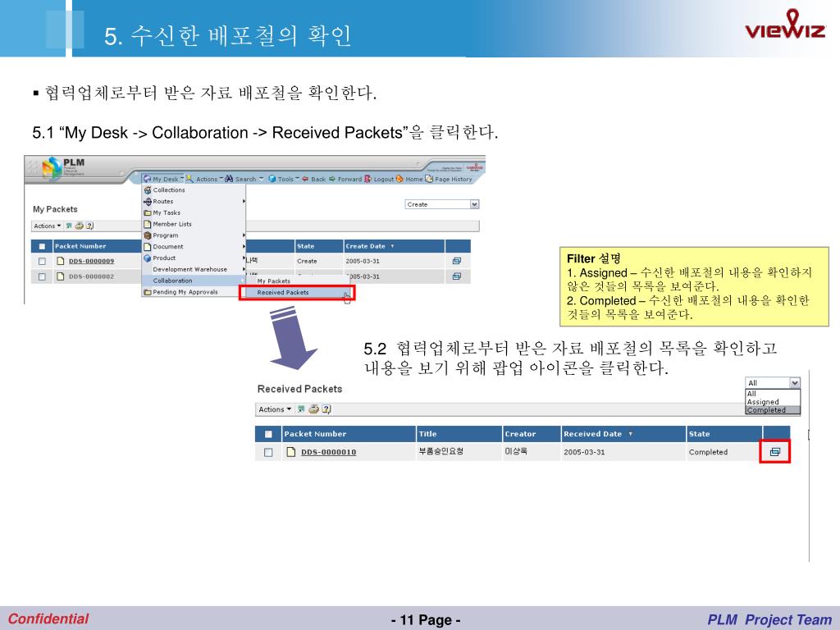840x630 pixels.
Task: Go to Home in navigation bar
Action: [x=410, y=179]
